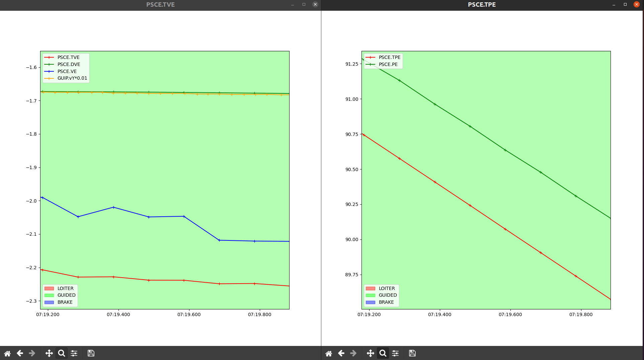Image resolution: width=644 pixels, height=360 pixels.
Task: Save the figure in PSCE.TPE window
Action: [x=412, y=353]
